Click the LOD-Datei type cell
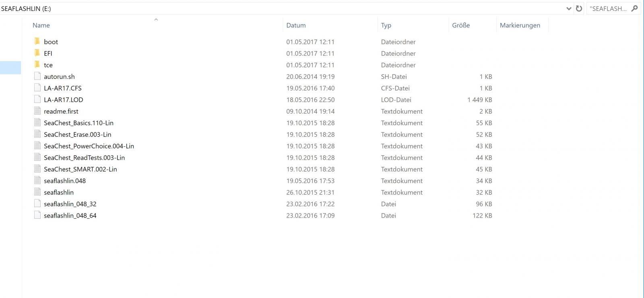This screenshot has height=298, width=644. point(396,100)
